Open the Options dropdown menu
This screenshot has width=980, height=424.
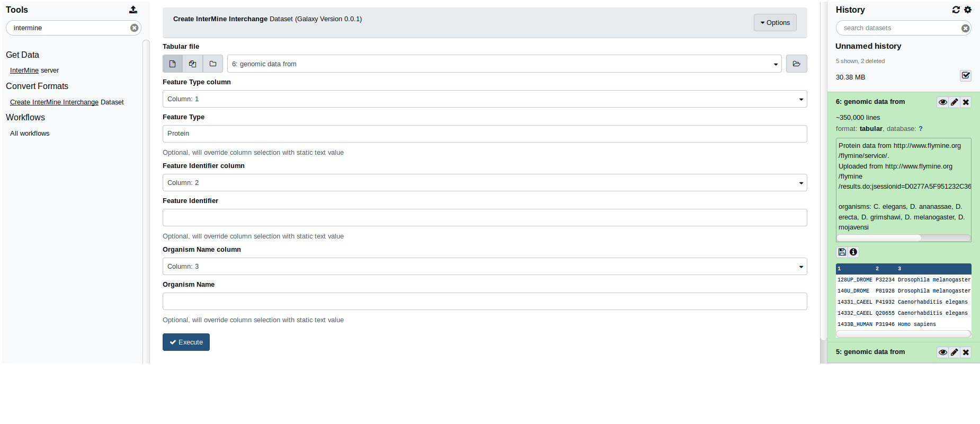(775, 23)
